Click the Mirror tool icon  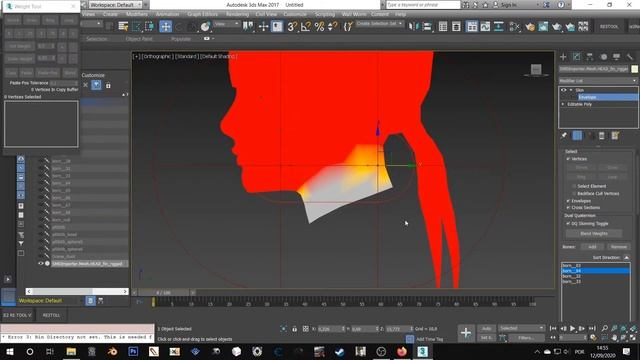(x=413, y=27)
